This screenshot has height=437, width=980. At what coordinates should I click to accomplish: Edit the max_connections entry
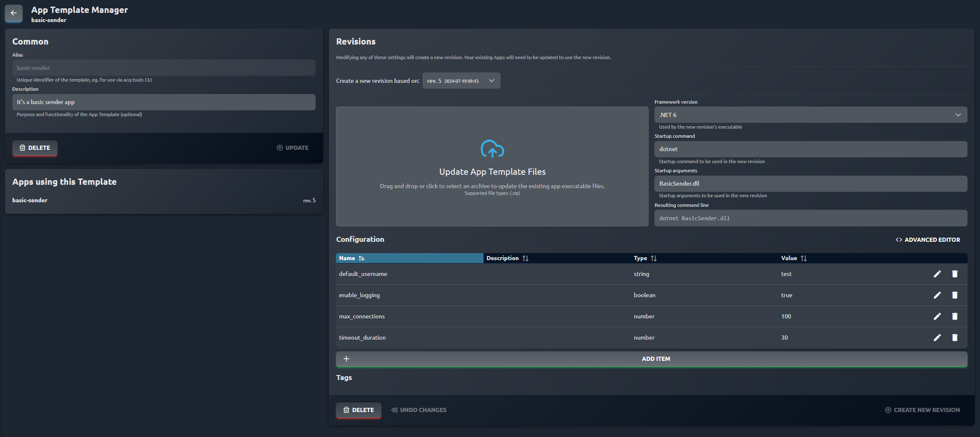937,316
